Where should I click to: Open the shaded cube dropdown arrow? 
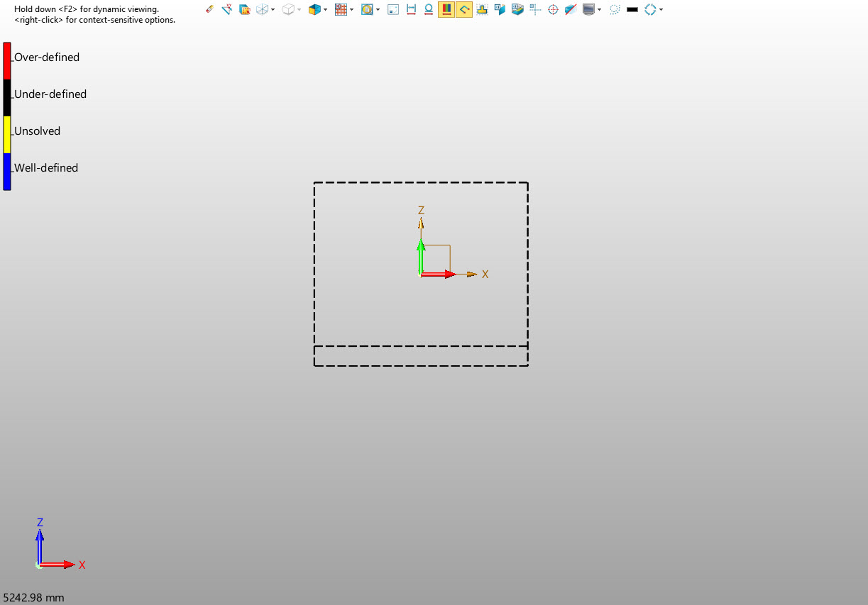tap(325, 10)
